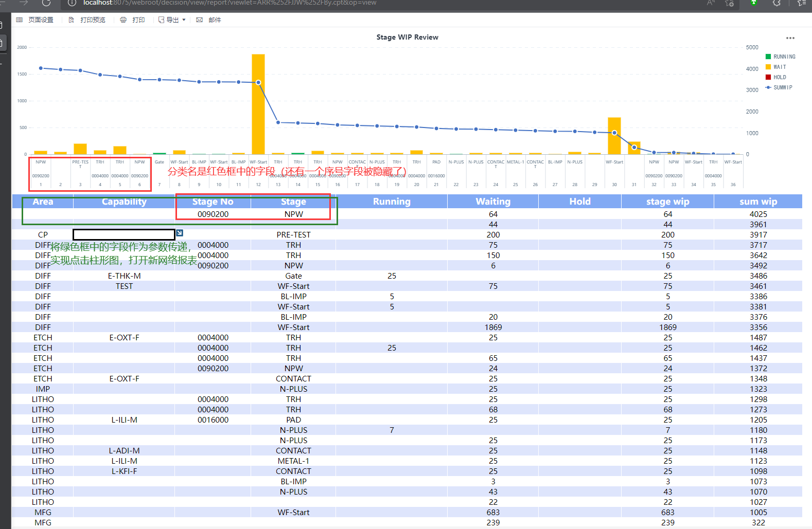Open the chart's three-dot more menu
The height and width of the screenshot is (529, 812).
790,38
